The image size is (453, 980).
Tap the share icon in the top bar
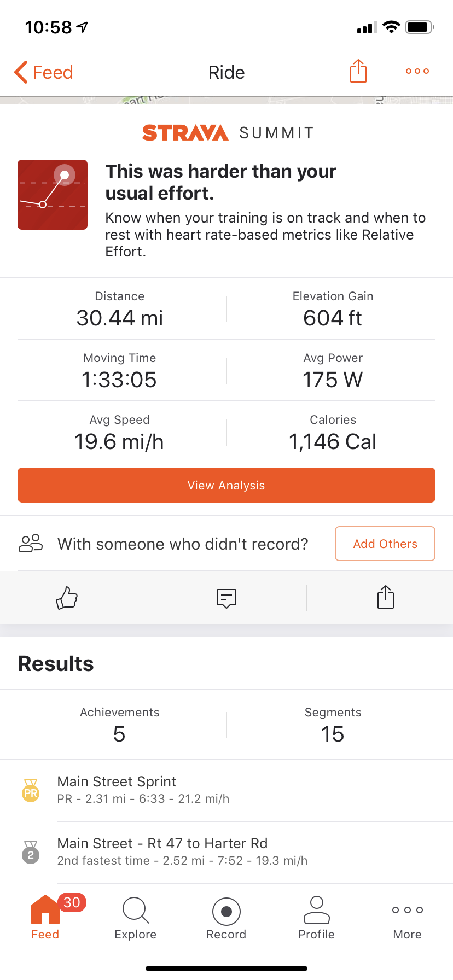[358, 71]
